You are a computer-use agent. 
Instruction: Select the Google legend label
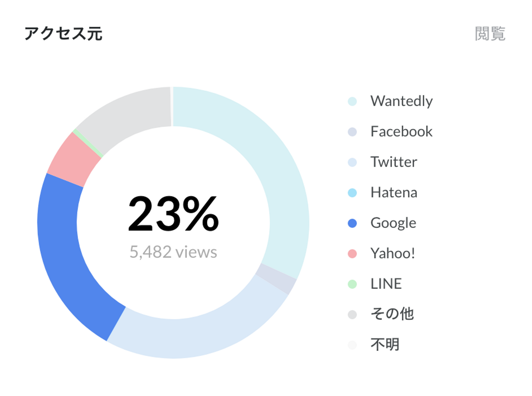pos(393,223)
